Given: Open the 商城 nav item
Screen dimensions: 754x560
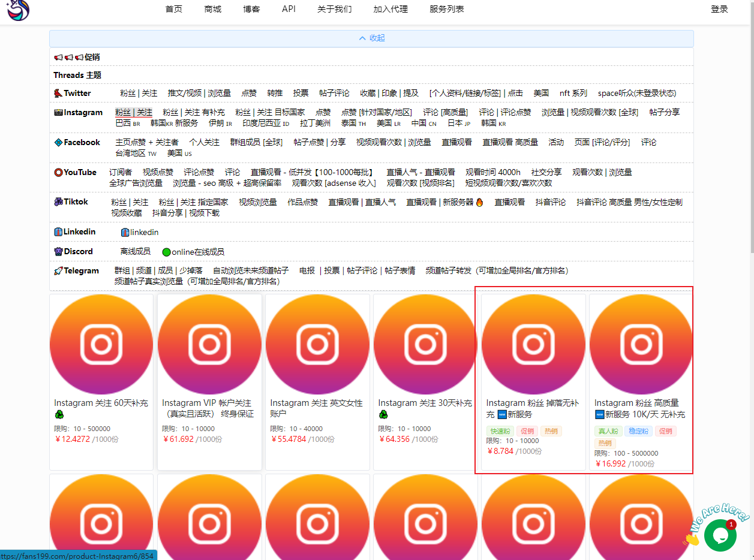Looking at the screenshot, I should point(213,9).
